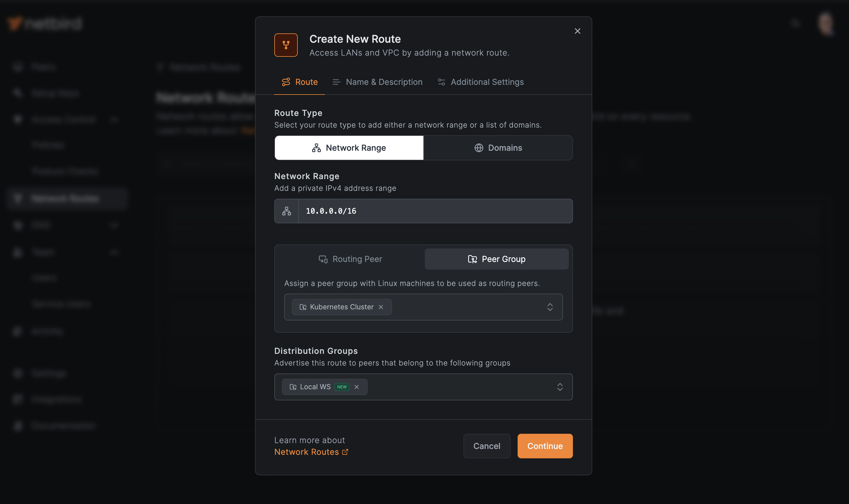The width and height of the screenshot is (849, 504).
Task: Open the Distribution Groups dropdown
Action: point(560,387)
